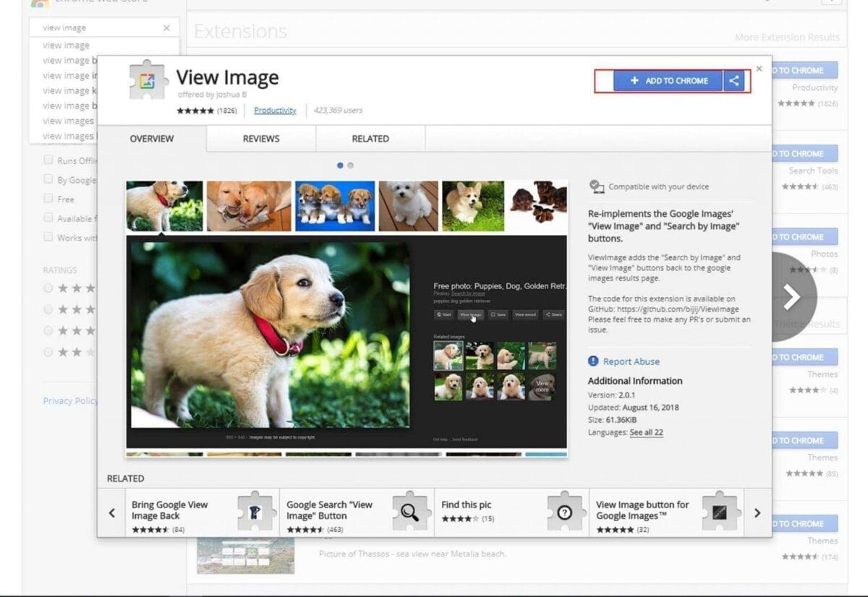The width and height of the screenshot is (868, 597).
Task: Toggle the Works with filter checkbox
Action: (48, 237)
